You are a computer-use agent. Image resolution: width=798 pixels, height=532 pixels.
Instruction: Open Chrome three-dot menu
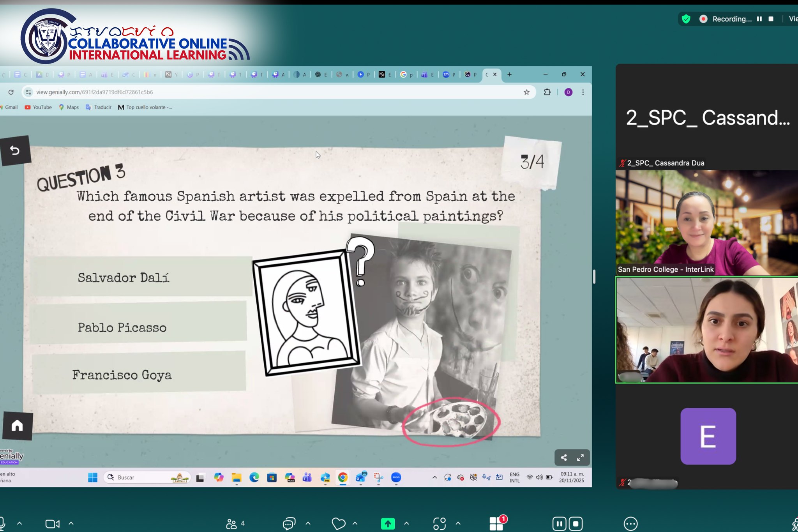(583, 92)
